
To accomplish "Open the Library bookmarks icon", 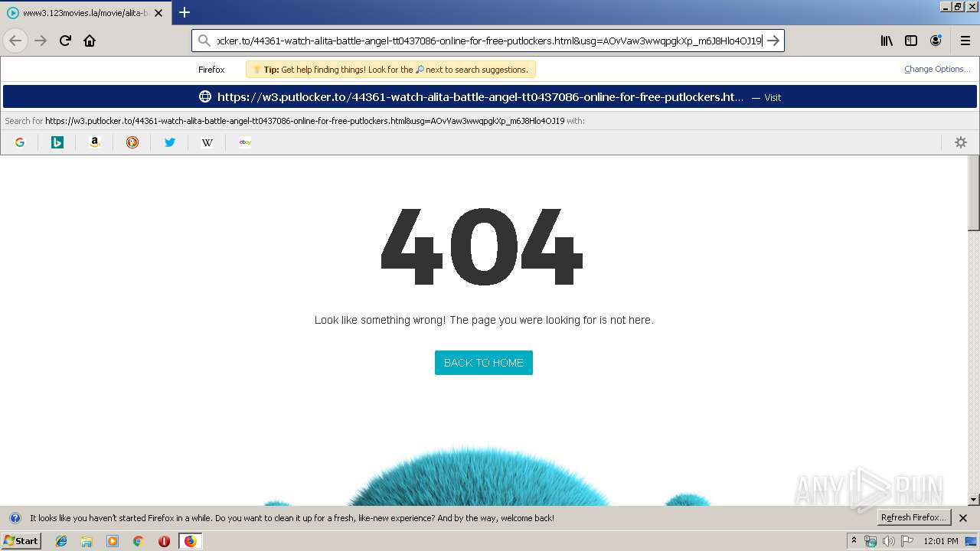I will 887,41.
